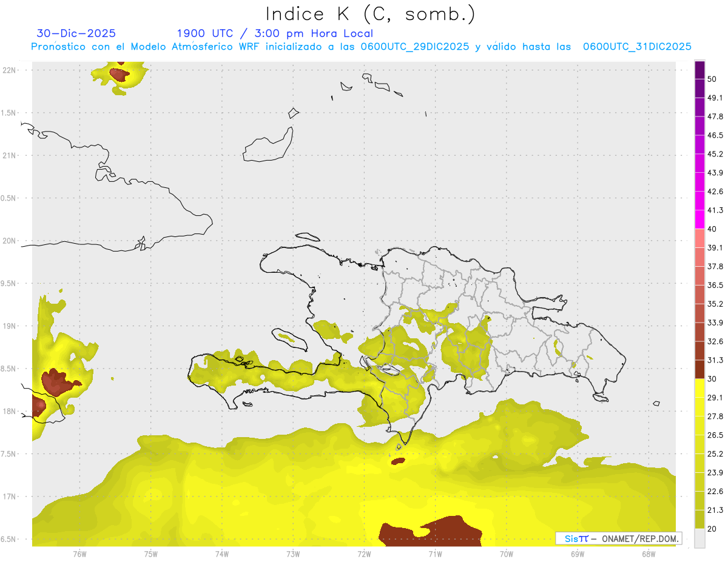Click the "18N" latitude label
Image resolution: width=728 pixels, height=562 pixels.
tap(9, 411)
